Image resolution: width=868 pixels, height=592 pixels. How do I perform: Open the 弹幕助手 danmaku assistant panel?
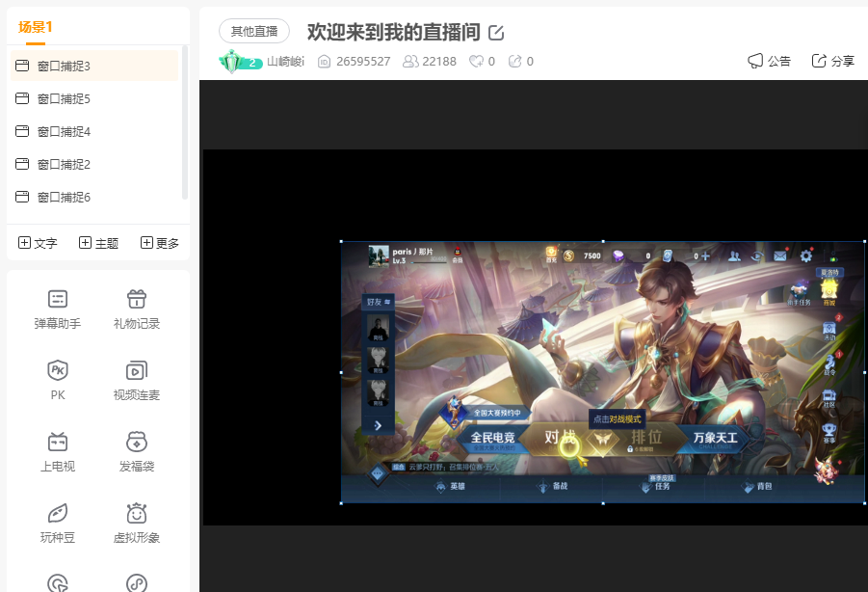[x=57, y=309]
